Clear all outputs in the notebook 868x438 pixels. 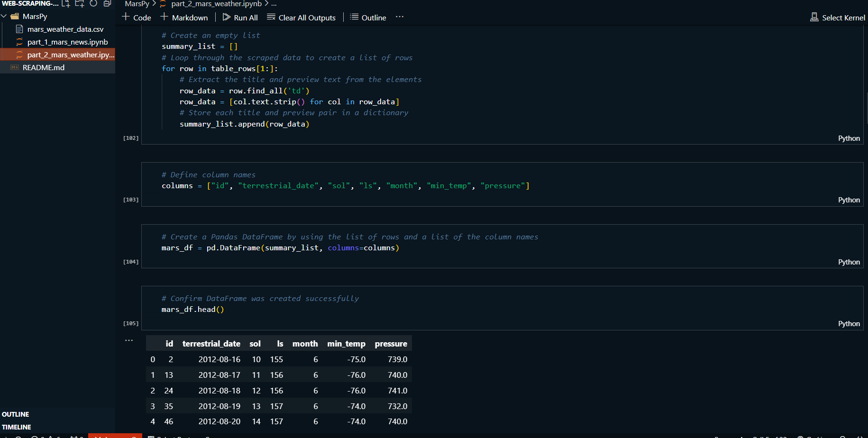[x=301, y=18]
